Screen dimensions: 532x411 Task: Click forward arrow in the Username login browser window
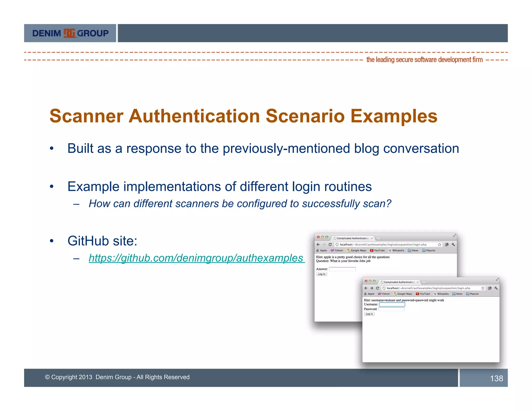click(372, 288)
